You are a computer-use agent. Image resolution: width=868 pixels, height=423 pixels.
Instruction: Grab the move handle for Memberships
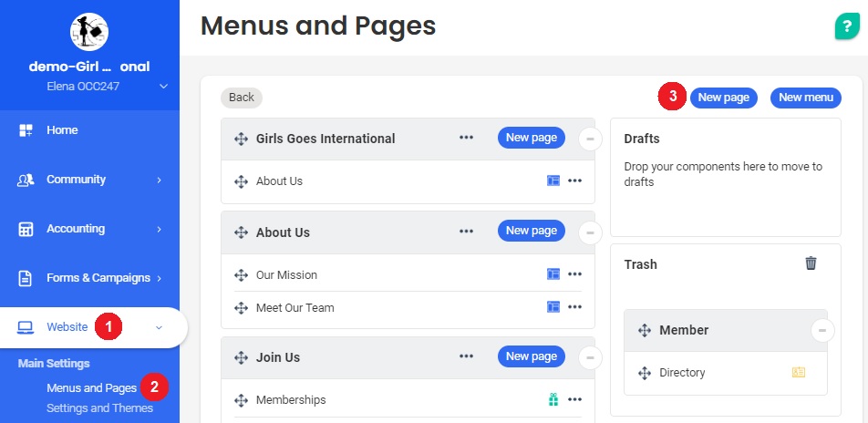coord(241,399)
